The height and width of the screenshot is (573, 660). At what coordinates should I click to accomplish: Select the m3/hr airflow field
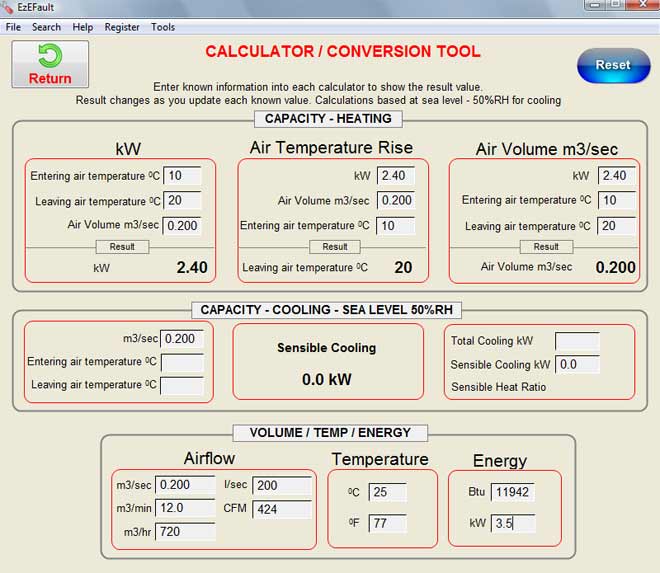click(x=186, y=531)
